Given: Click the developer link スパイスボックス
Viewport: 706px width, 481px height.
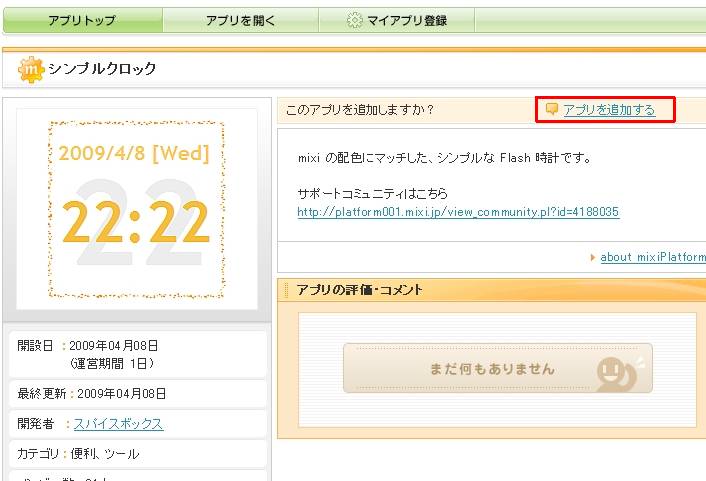Looking at the screenshot, I should [x=118, y=424].
